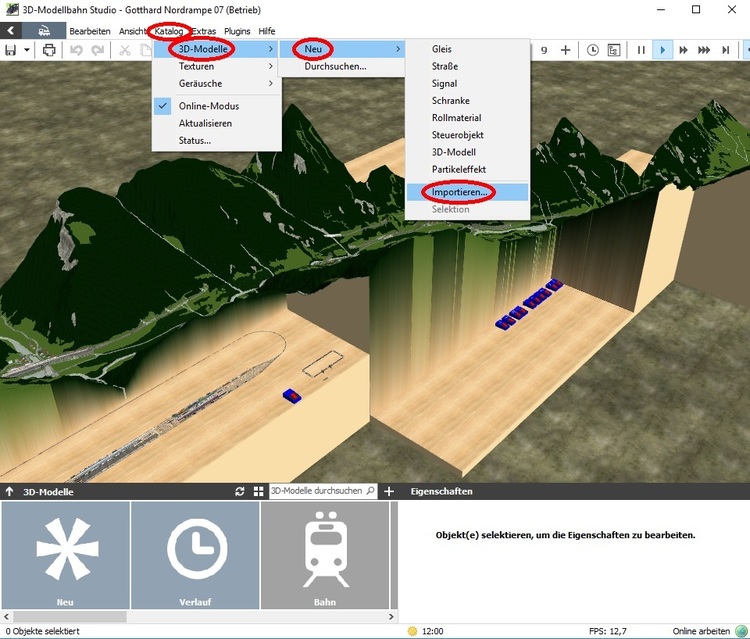750x639 pixels.
Task: Print the layout using the printer icon
Action: [x=49, y=50]
